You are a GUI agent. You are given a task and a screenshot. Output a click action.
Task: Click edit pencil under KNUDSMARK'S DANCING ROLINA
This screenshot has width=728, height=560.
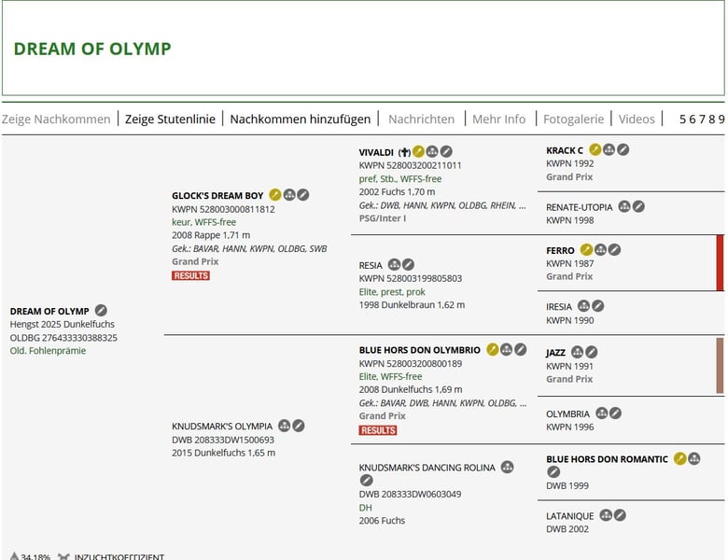[x=366, y=480]
